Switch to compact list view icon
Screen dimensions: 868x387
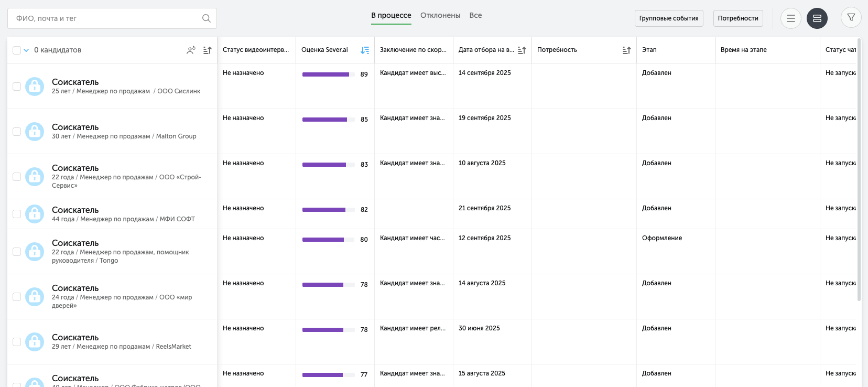pos(790,18)
